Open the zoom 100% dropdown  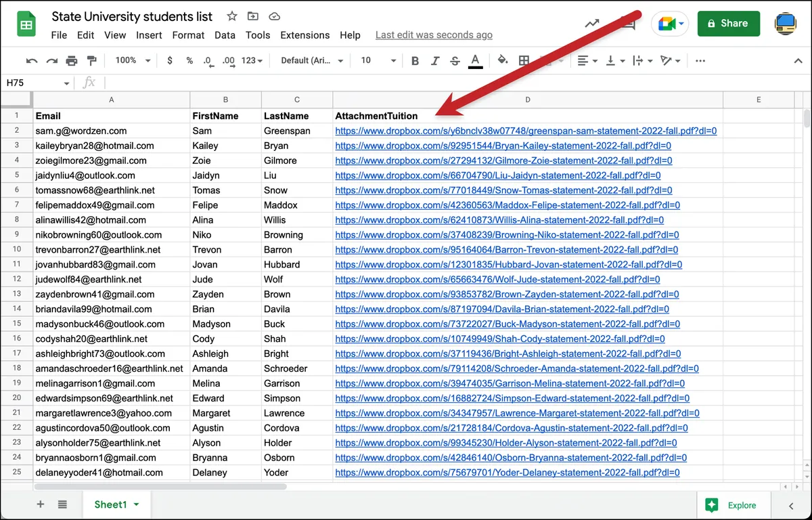click(x=133, y=60)
